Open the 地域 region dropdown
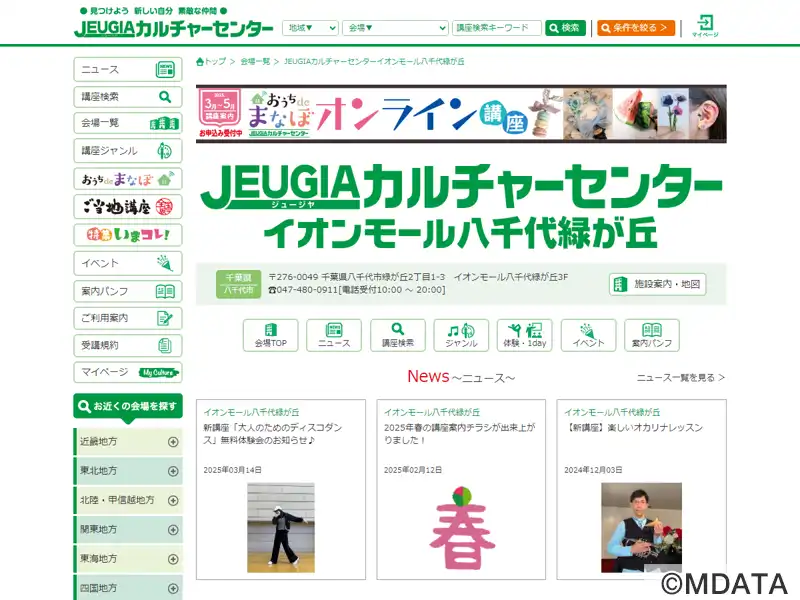The height and width of the screenshot is (600, 800). click(310, 28)
